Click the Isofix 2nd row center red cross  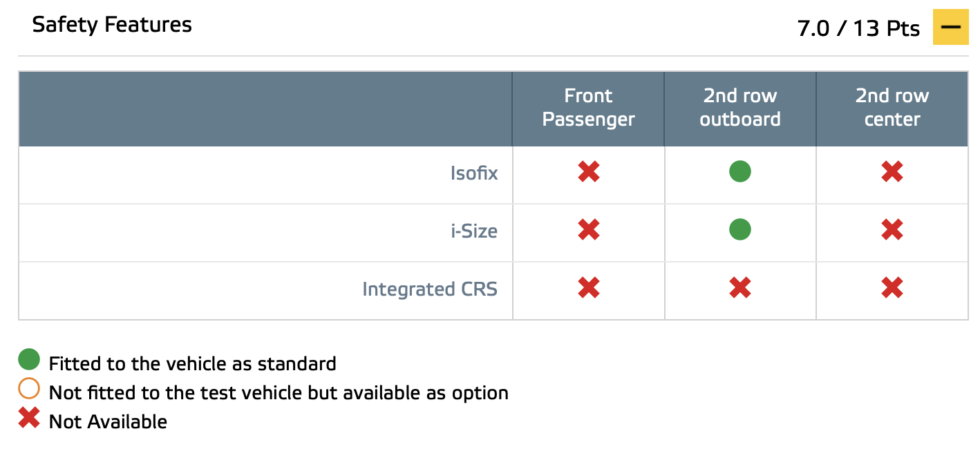click(x=892, y=171)
